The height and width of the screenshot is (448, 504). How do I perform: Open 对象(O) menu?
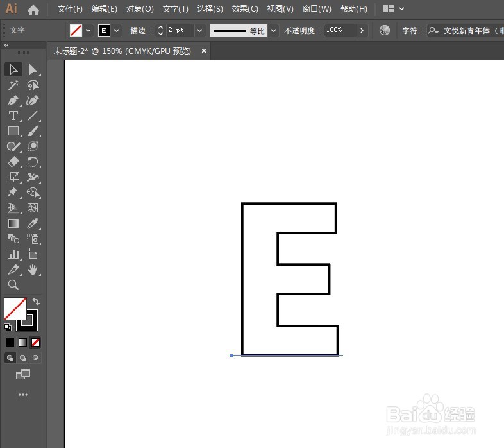(x=140, y=9)
